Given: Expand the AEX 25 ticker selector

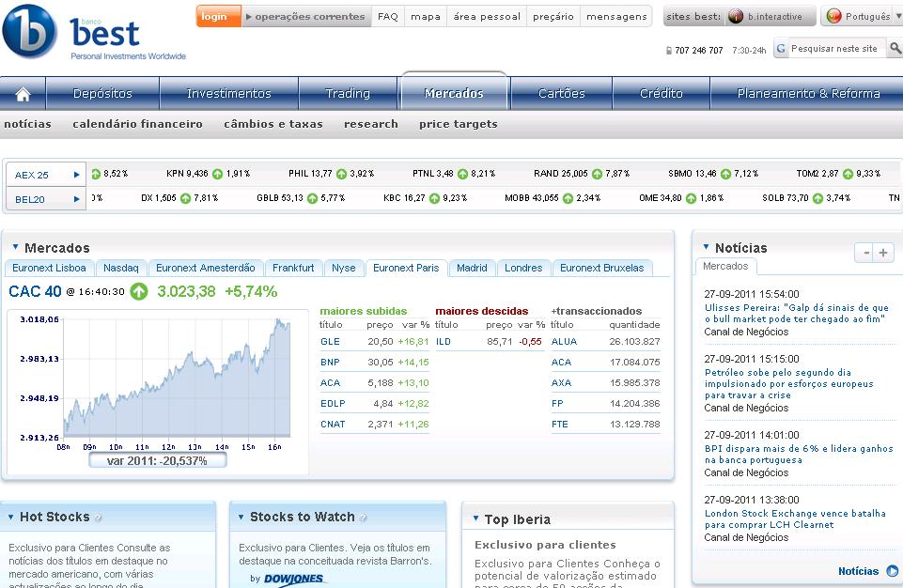Looking at the screenshot, I should (77, 175).
